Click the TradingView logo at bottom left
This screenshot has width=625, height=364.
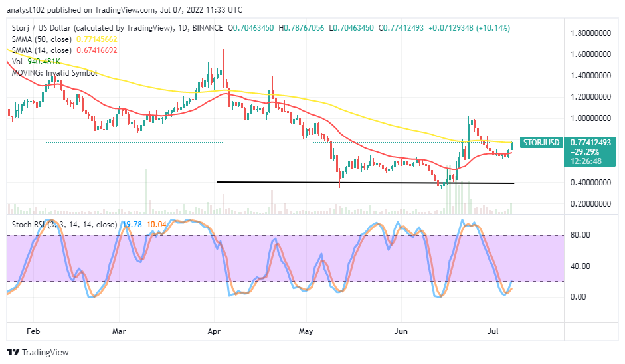pos(35,353)
